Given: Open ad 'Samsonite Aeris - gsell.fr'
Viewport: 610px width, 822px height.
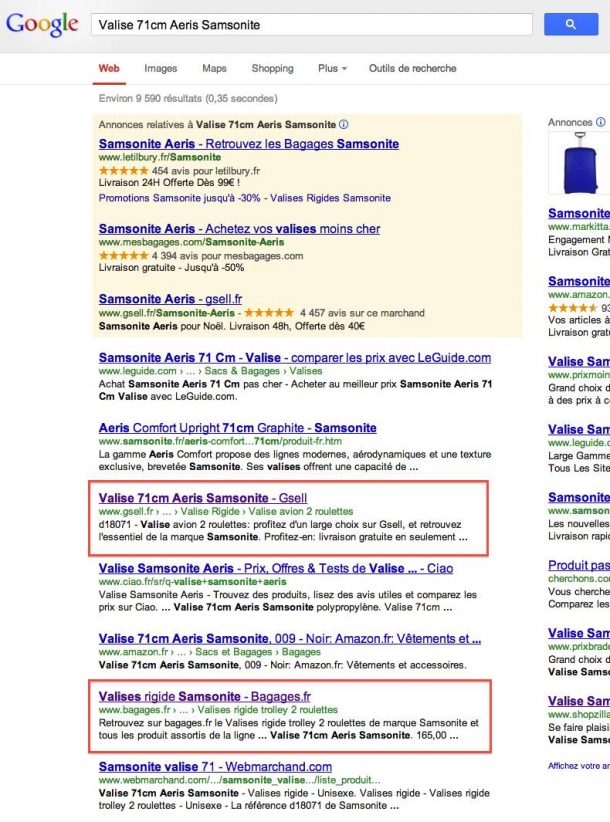Looking at the screenshot, I should [170, 299].
